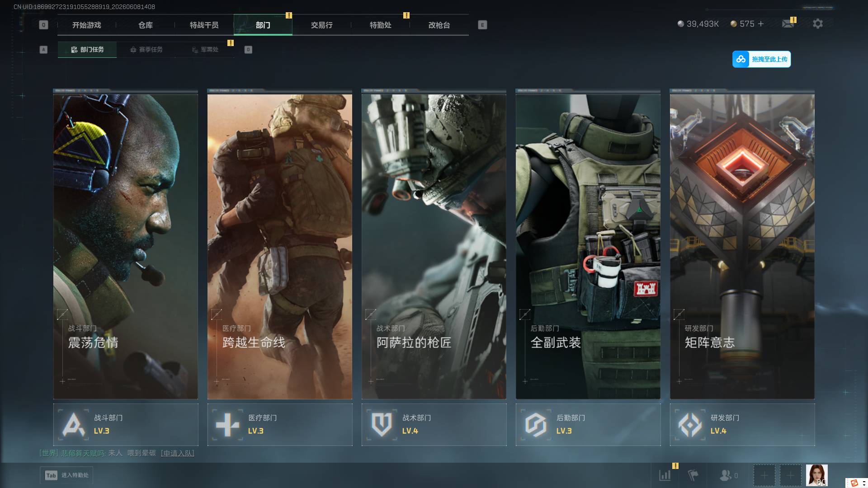Click the 后勤部门 hexagon emblem icon
This screenshot has height=488, width=868.
point(536,425)
